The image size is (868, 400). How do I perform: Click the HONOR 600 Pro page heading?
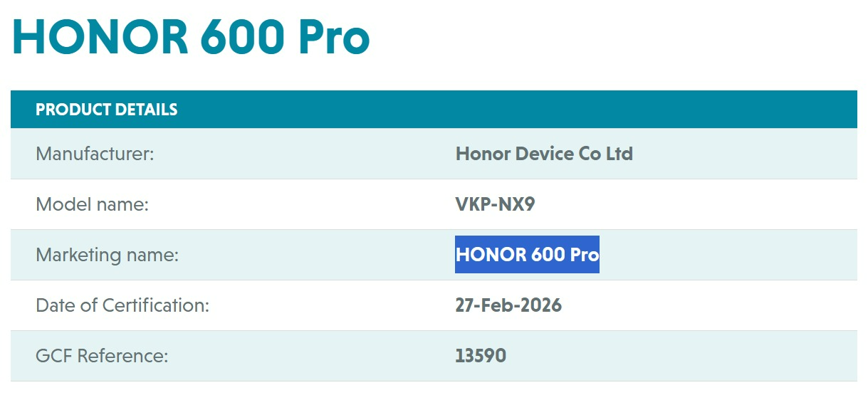[191, 36]
